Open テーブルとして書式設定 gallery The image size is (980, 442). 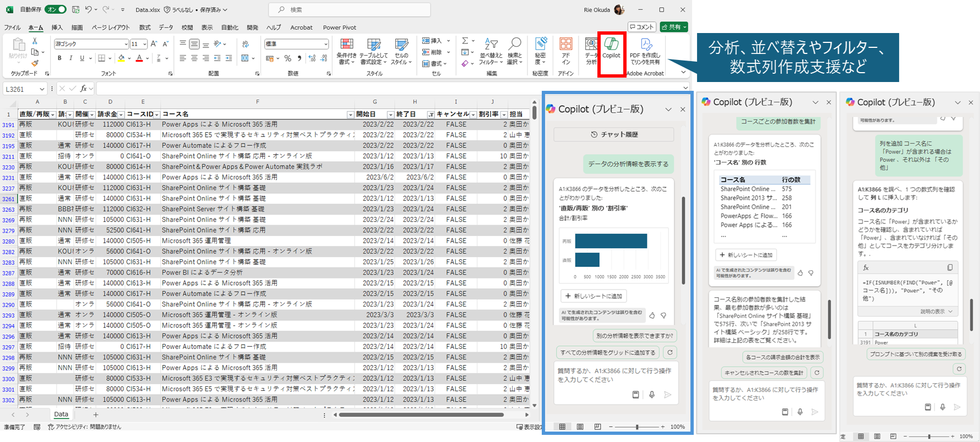click(x=373, y=51)
